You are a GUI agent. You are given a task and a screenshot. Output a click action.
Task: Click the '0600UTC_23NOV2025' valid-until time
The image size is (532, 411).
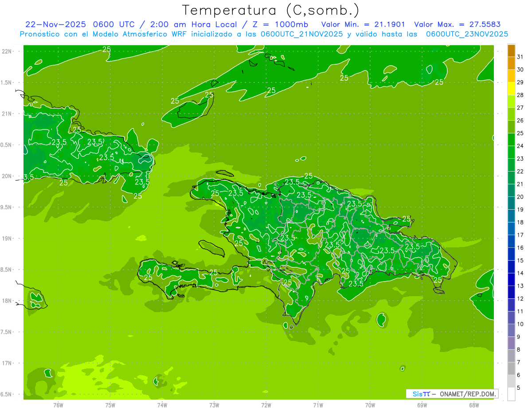(467, 34)
